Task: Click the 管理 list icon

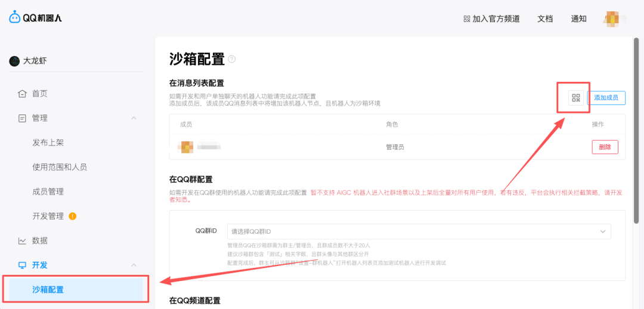Action: click(x=22, y=118)
